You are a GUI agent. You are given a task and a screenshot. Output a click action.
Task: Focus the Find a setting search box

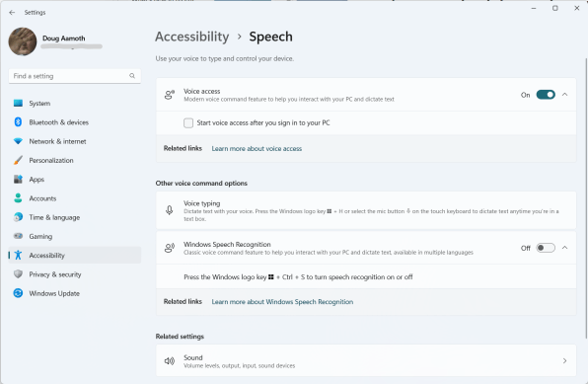point(75,76)
